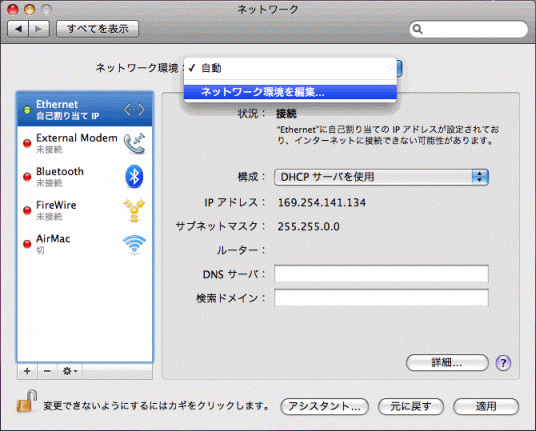The image size is (536, 431).
Task: Click IP address 169.254.141.134 text
Action: (322, 203)
